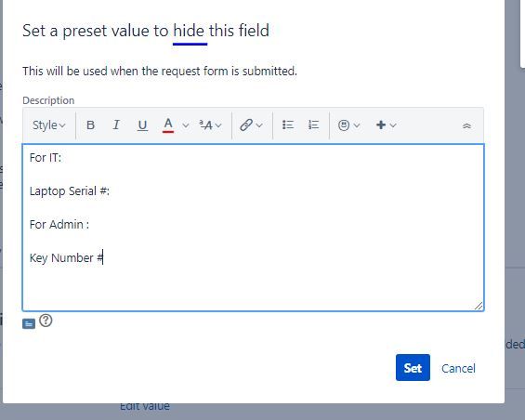Expand the insert-other dropdown arrow

393,125
